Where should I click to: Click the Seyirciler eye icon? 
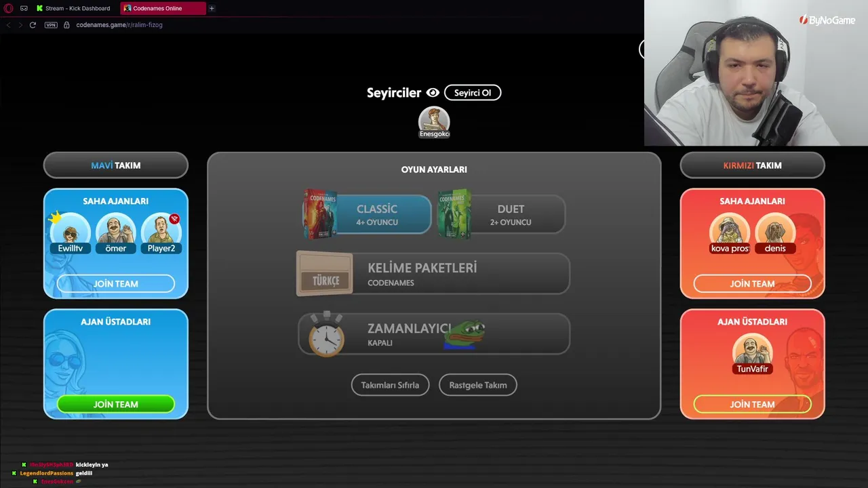(x=433, y=93)
